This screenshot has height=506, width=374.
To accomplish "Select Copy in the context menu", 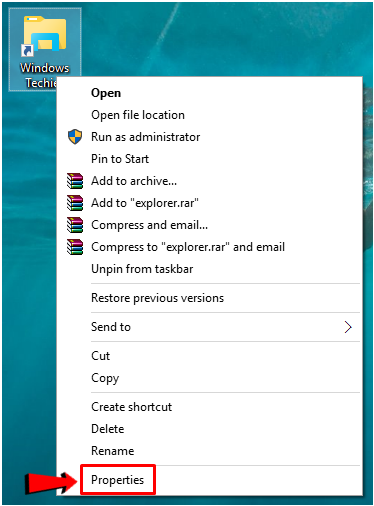I will tap(209, 378).
